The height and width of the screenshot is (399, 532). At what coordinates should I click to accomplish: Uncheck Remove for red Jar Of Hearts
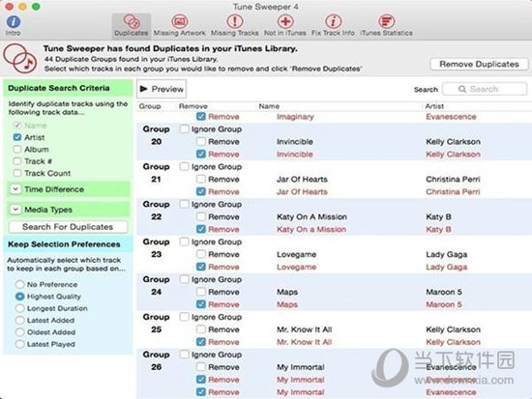click(201, 191)
